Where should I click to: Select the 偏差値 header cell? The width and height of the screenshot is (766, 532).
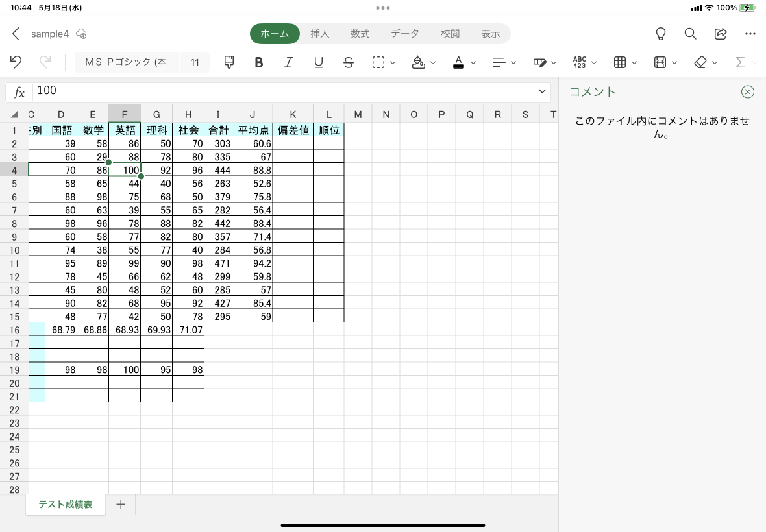(x=293, y=130)
